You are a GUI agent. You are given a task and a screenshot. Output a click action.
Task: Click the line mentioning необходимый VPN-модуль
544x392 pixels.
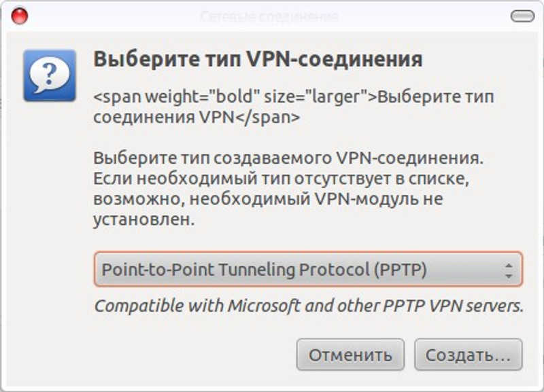tap(268, 200)
